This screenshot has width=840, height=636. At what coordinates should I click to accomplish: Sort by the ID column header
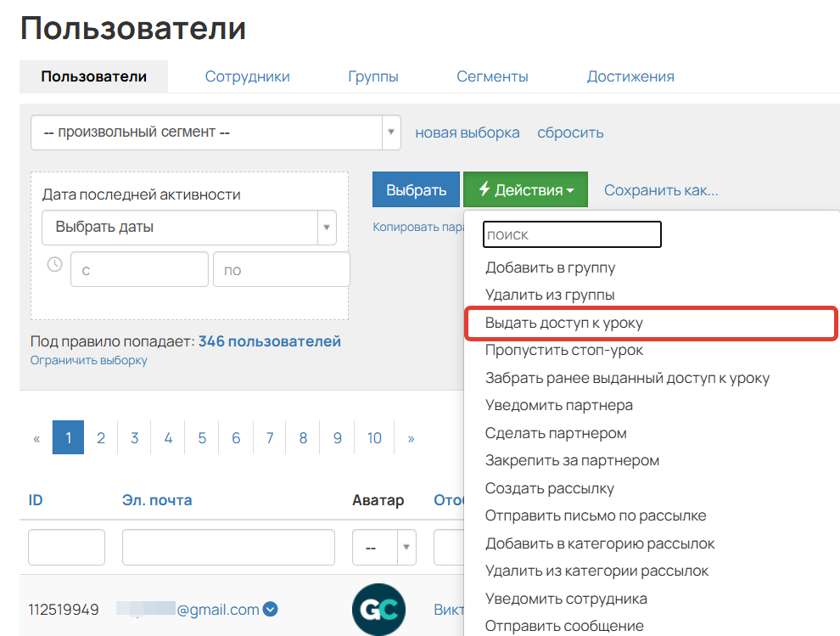coord(36,500)
